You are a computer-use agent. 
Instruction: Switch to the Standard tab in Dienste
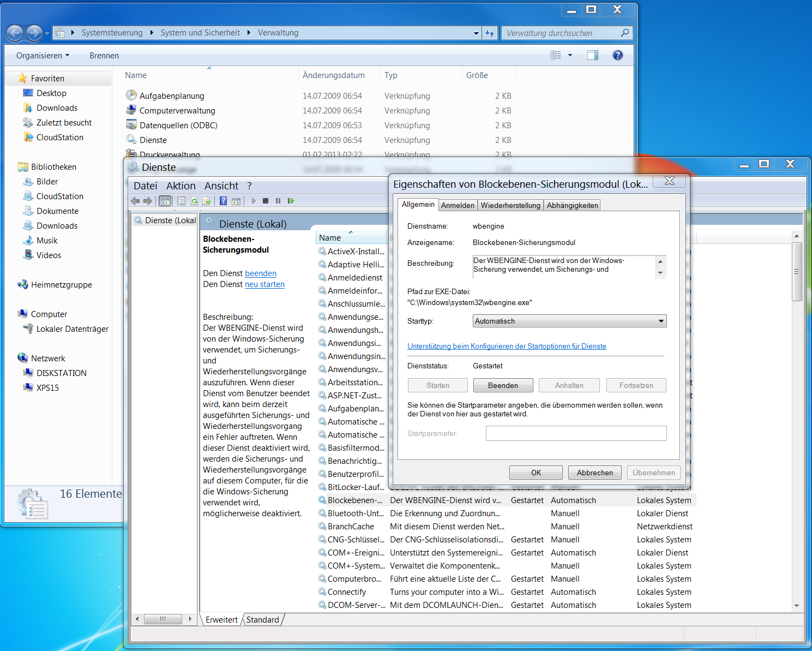coord(262,619)
